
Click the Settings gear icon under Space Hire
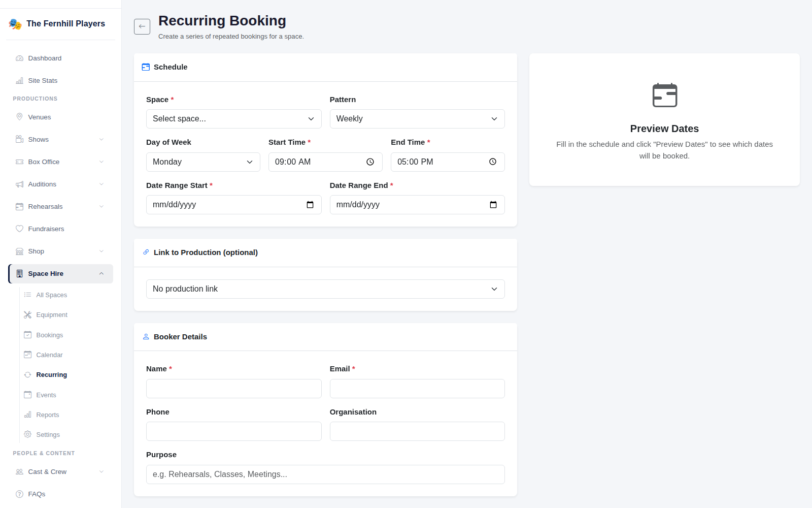tap(28, 435)
